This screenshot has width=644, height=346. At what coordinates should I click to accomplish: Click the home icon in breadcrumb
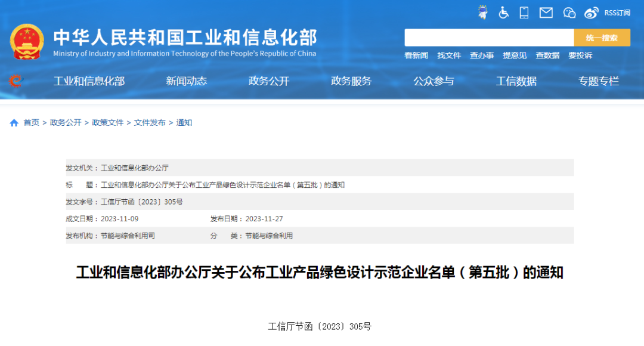click(x=14, y=123)
